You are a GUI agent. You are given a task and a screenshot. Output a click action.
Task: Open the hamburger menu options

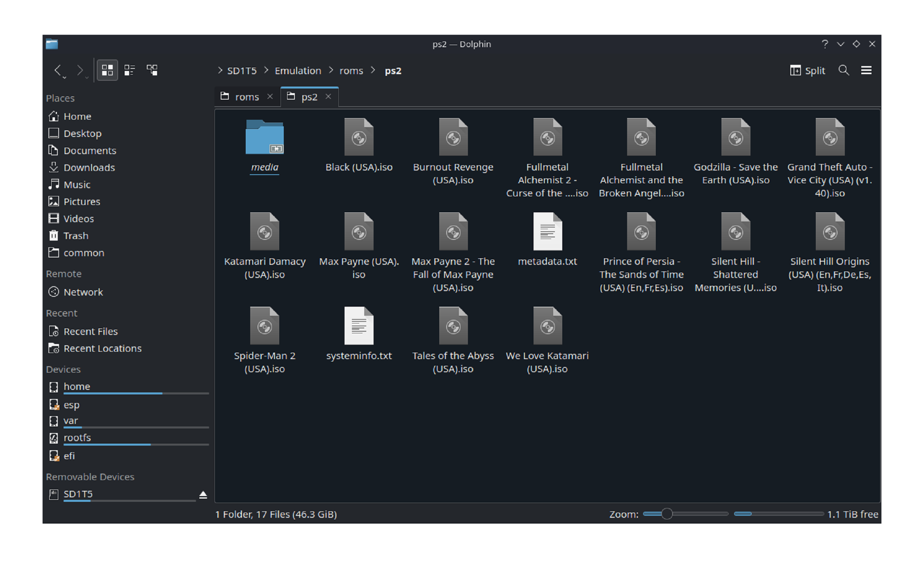pos(867,69)
